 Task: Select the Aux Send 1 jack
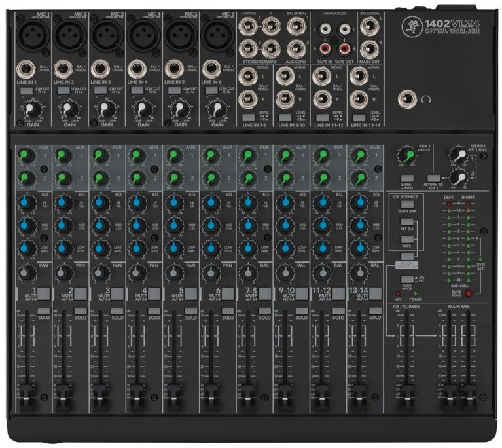[296, 26]
